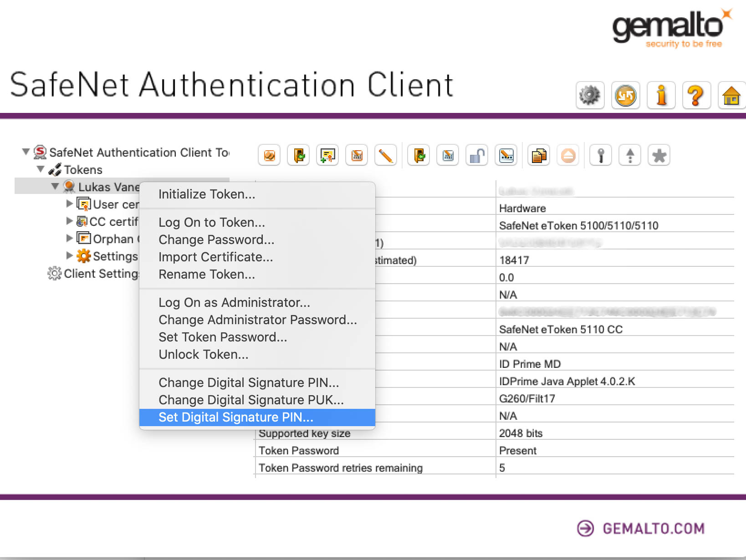Click the 'Hardware' value cell
Image resolution: width=746 pixels, height=560 pixels.
pyautogui.click(x=522, y=209)
